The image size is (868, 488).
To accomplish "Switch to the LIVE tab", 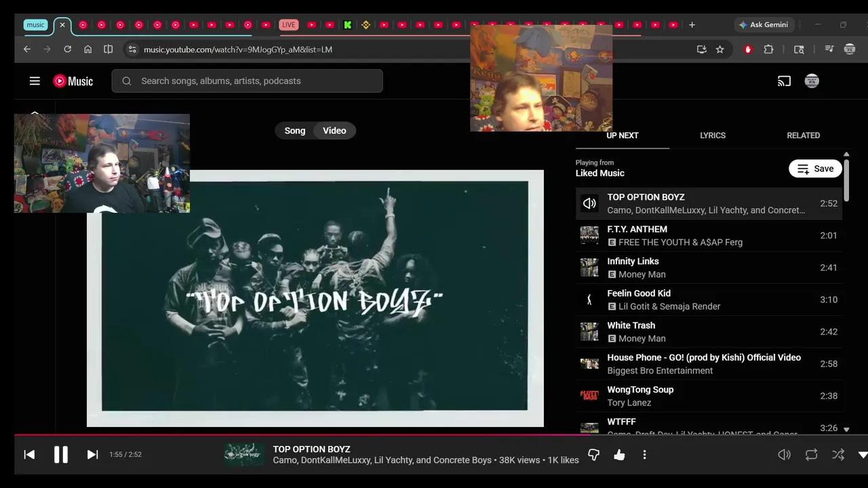I will click(x=289, y=25).
